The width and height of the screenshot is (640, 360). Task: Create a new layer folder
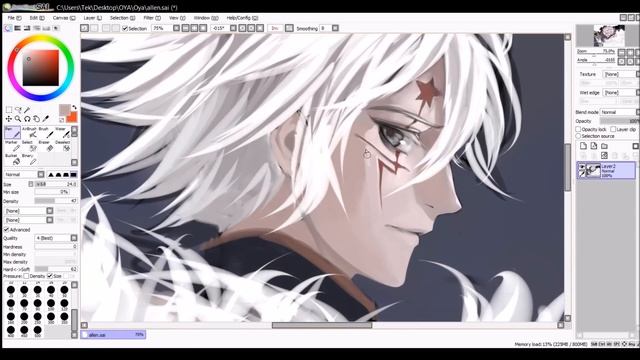pos(604,146)
